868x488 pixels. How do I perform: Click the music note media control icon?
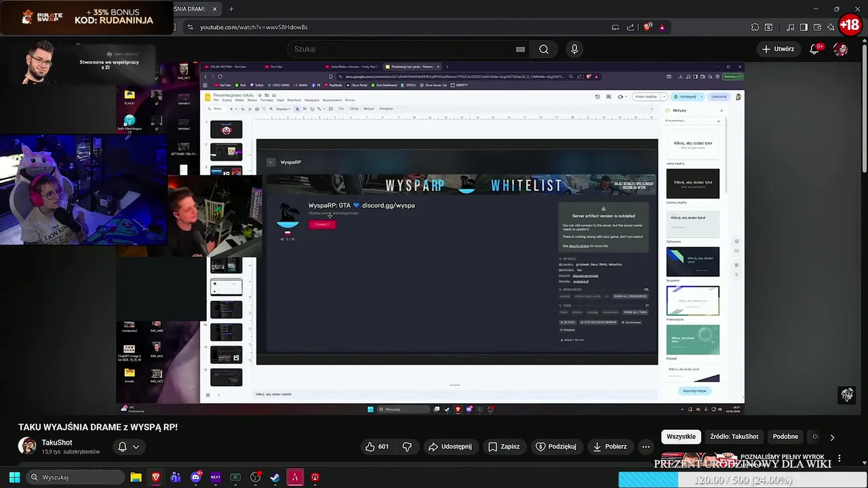[x=790, y=27]
